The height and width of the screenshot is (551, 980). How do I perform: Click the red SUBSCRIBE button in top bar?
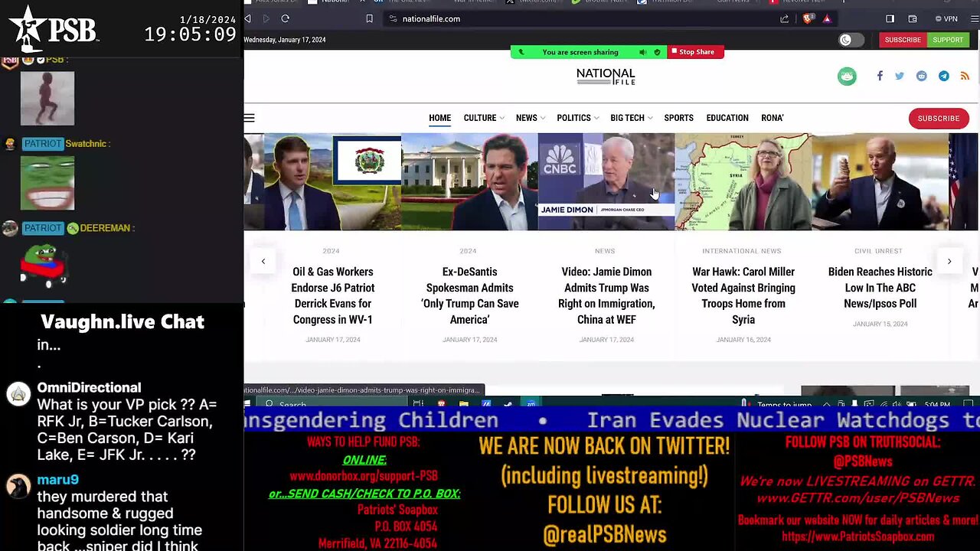(903, 40)
